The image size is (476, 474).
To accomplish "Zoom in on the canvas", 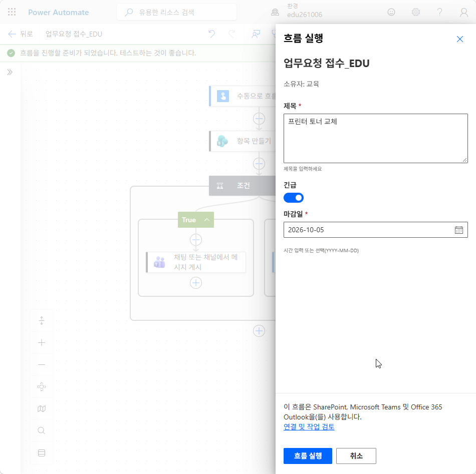I will click(x=42, y=343).
